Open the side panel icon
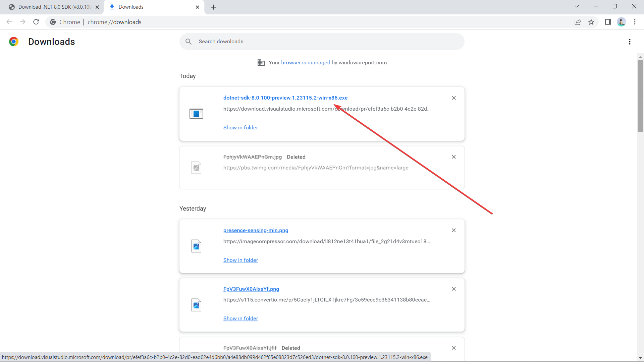This screenshot has height=362, width=644. (x=607, y=22)
